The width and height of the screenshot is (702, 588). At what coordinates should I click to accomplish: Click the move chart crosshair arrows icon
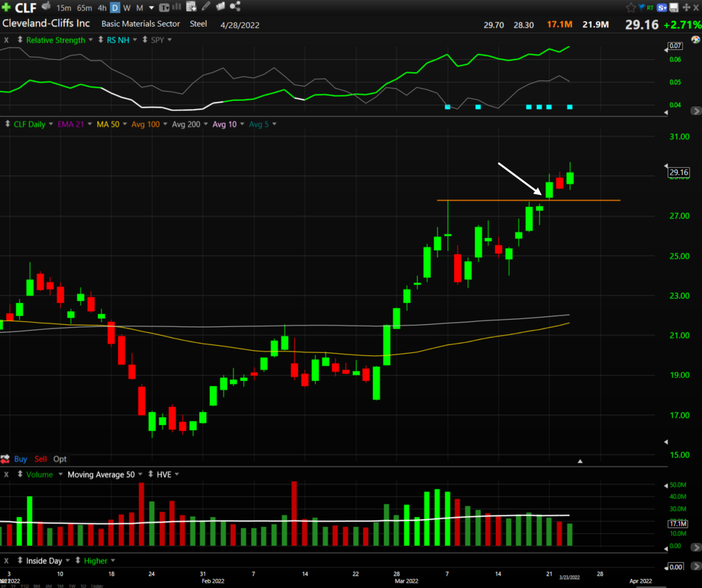pos(686,7)
